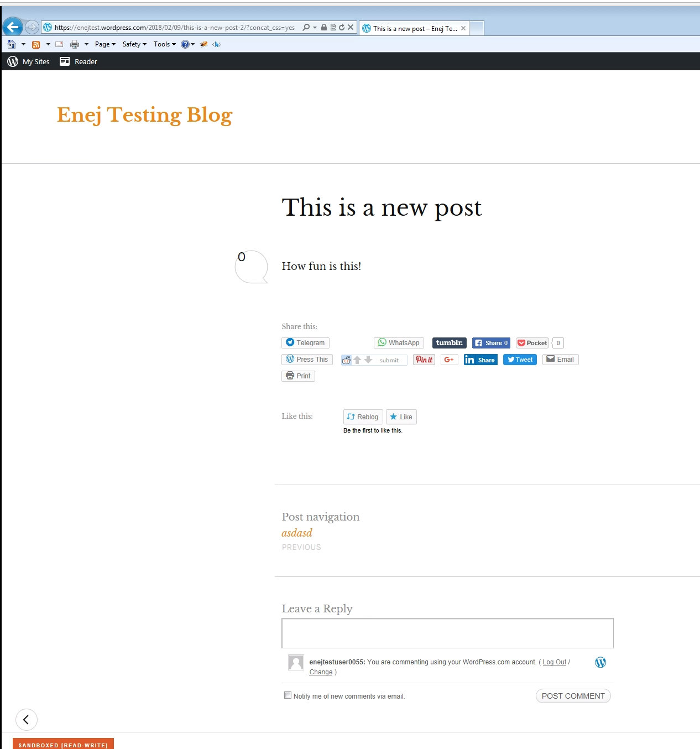Share post on Google Plus

click(449, 360)
